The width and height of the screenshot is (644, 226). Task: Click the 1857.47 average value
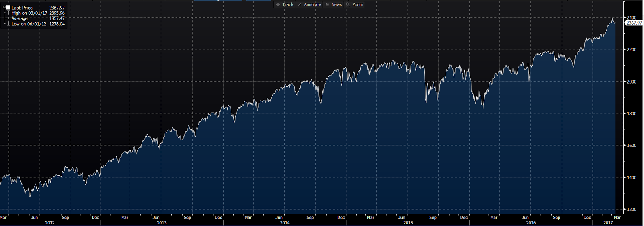click(x=57, y=18)
